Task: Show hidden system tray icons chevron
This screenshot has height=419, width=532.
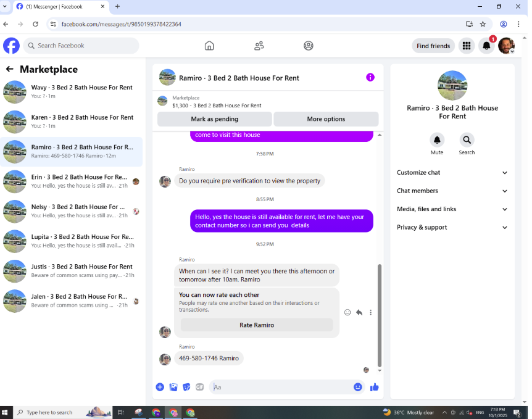Action: click(x=444, y=413)
